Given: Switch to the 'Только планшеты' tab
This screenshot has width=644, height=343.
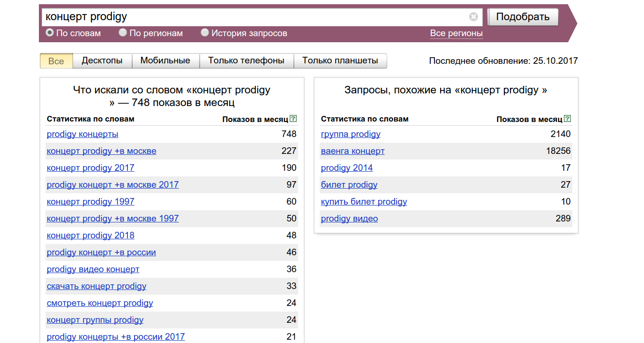Looking at the screenshot, I should (x=340, y=61).
